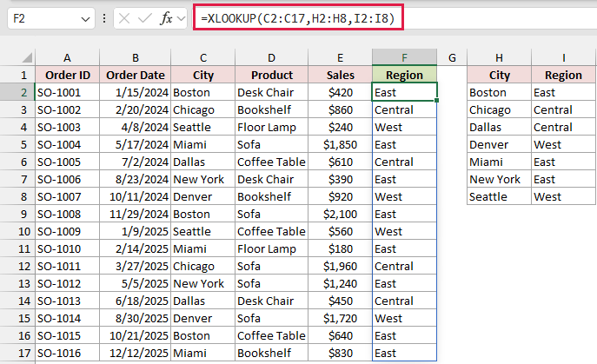Select cell F2 containing East
The height and width of the screenshot is (364, 597).
[x=404, y=92]
